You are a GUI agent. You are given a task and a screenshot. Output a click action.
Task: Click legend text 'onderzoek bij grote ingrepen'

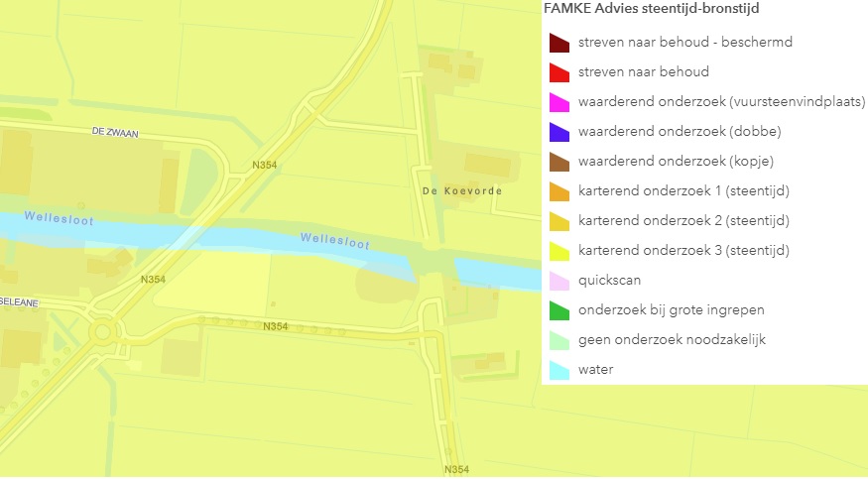point(671,309)
